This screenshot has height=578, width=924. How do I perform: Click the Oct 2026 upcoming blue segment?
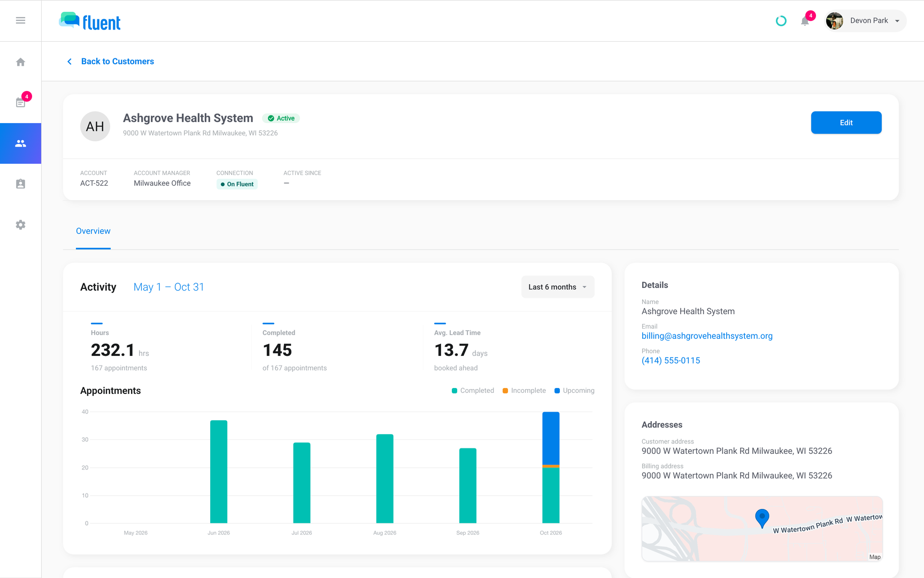click(551, 438)
